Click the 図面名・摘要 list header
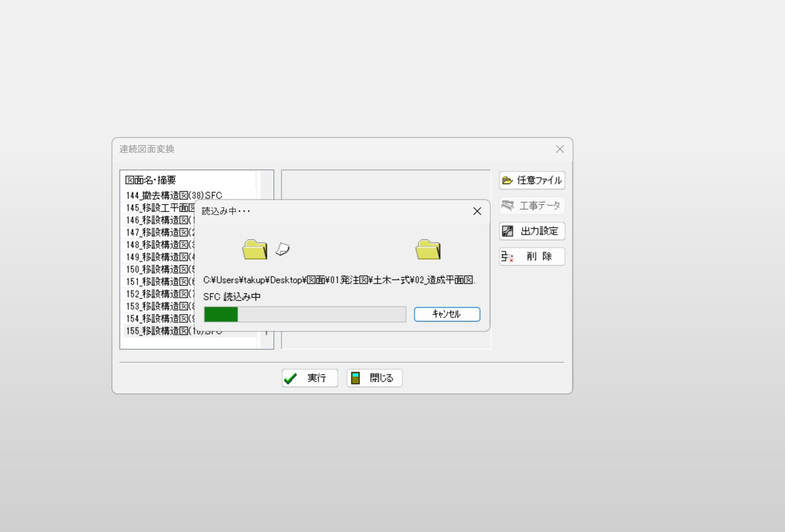Viewport: 785px width, 532px height. point(150,180)
